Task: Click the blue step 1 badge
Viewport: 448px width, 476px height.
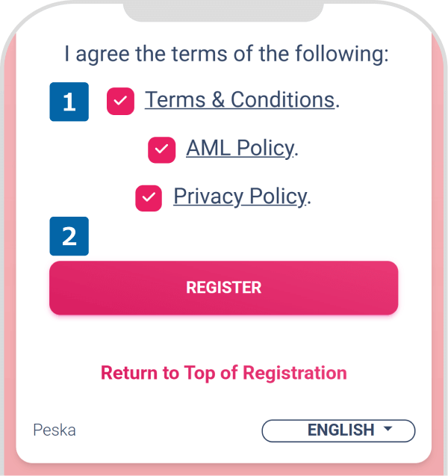Action: pyautogui.click(x=69, y=102)
